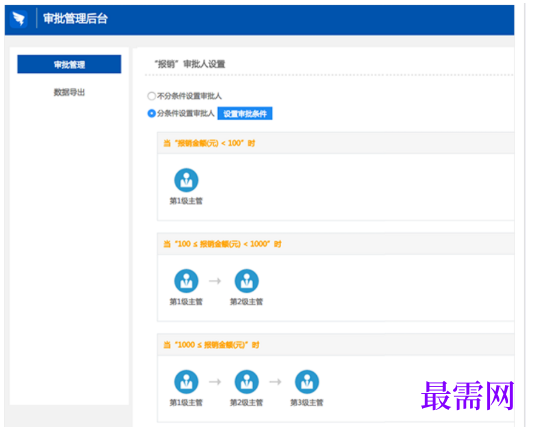
Task: Click 第2级主管 icon in 100–1000 condition
Action: 246,281
